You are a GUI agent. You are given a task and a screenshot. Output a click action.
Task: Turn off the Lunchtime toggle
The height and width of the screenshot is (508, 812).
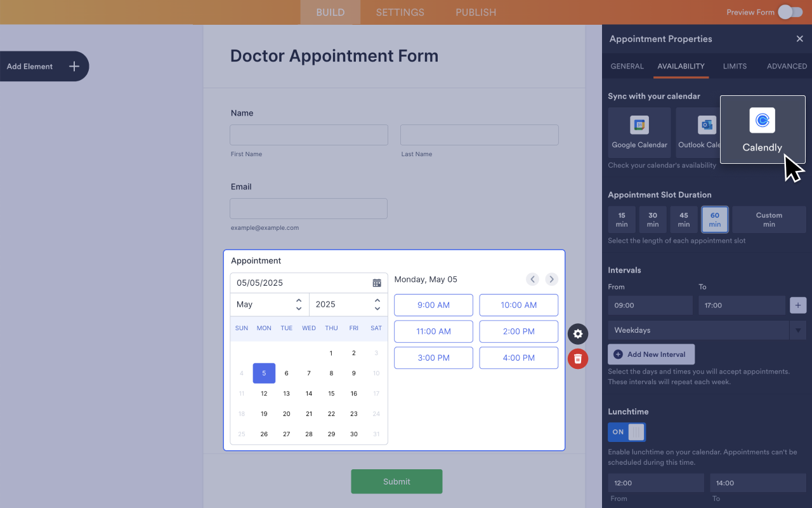coord(626,432)
